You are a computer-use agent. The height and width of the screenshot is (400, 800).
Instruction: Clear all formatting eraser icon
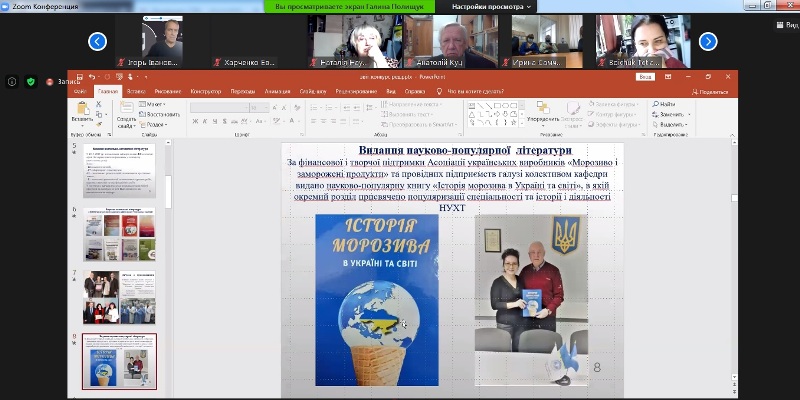coord(297,108)
